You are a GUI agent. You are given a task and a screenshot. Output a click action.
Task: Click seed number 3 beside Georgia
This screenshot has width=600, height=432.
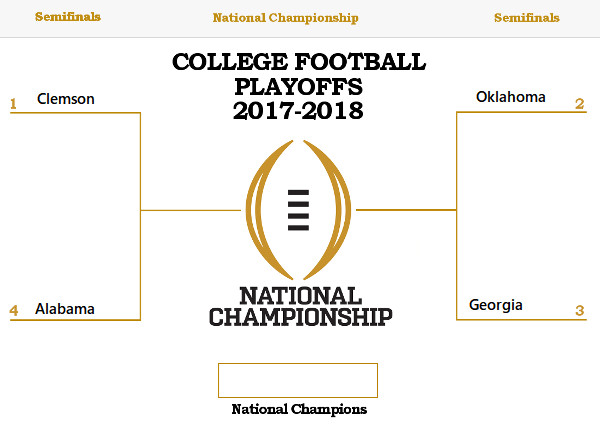[x=580, y=310]
